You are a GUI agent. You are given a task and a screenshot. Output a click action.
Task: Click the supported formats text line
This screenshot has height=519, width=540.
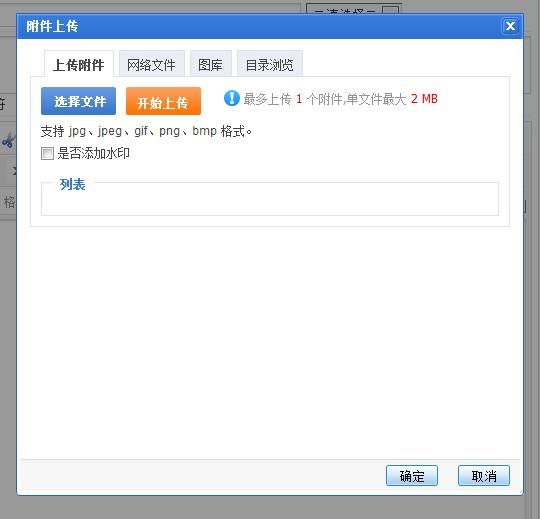[x=146, y=131]
